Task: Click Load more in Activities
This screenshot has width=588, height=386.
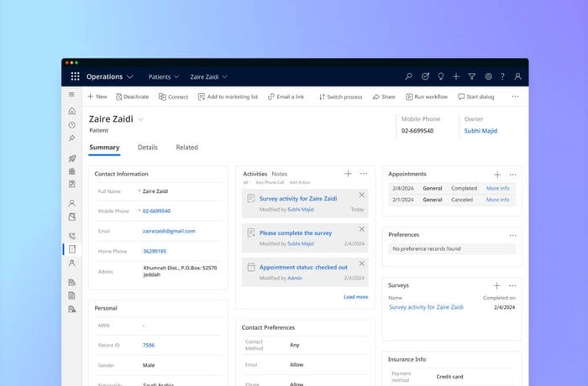Action: pyautogui.click(x=355, y=296)
